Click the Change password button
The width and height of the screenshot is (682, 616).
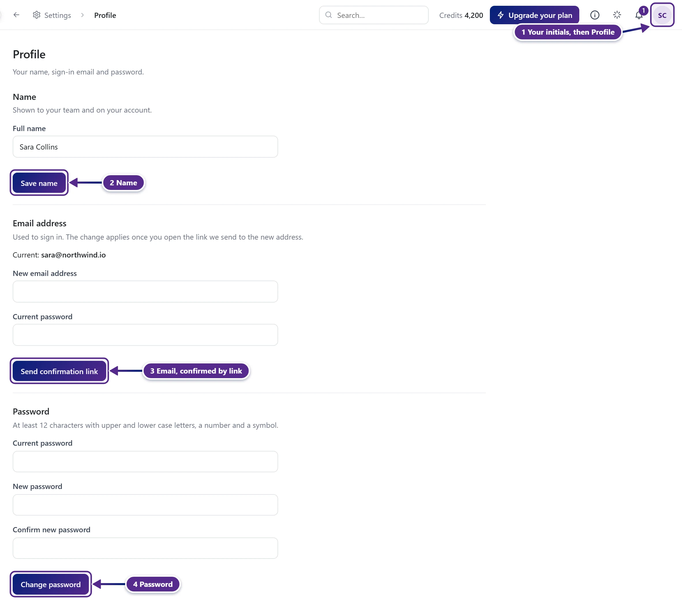[51, 584]
